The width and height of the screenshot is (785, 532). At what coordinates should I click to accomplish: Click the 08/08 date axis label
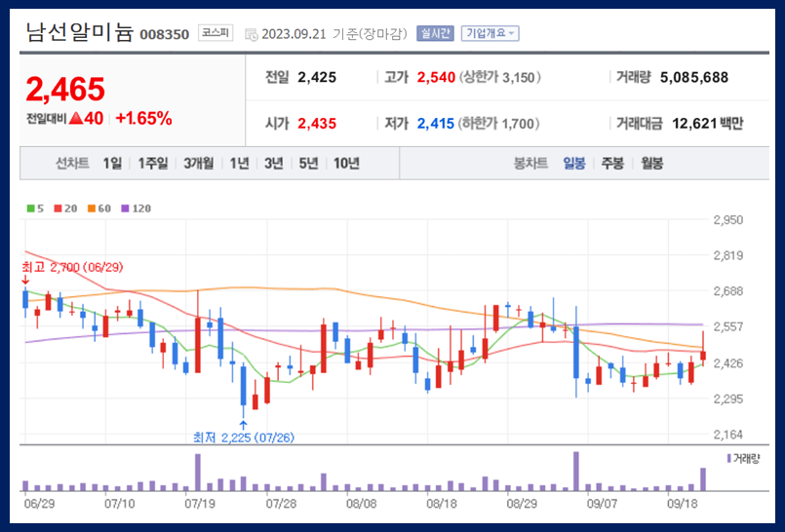tap(361, 504)
